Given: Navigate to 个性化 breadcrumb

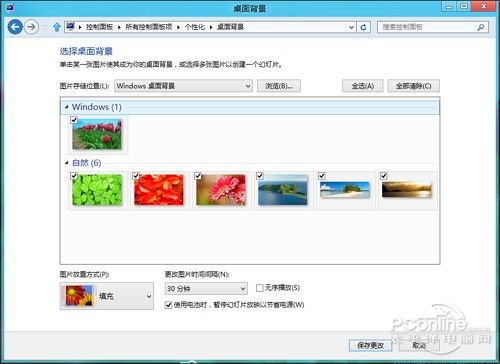Looking at the screenshot, I should [195, 27].
